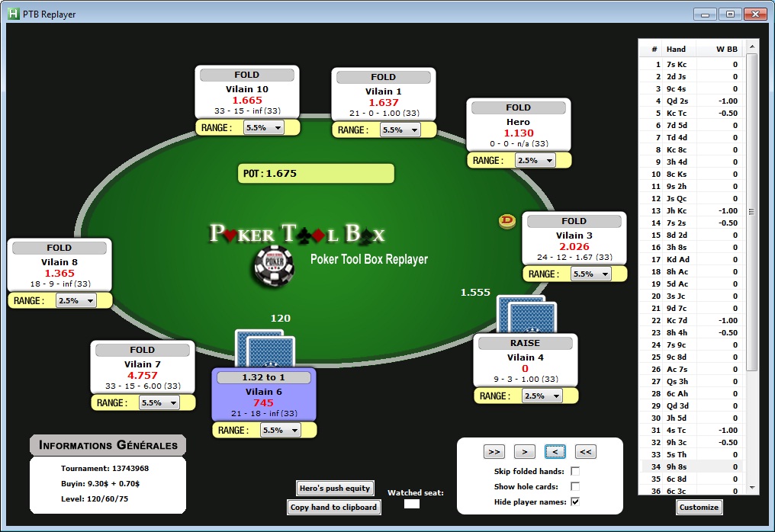
Task: Open Vilain 6 range dropdown
Action: [x=280, y=430]
